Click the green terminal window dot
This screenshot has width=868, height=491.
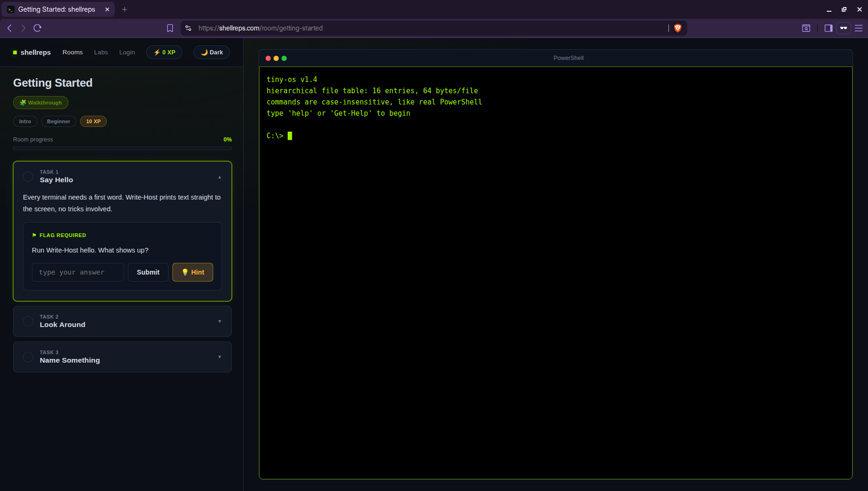pyautogui.click(x=284, y=58)
